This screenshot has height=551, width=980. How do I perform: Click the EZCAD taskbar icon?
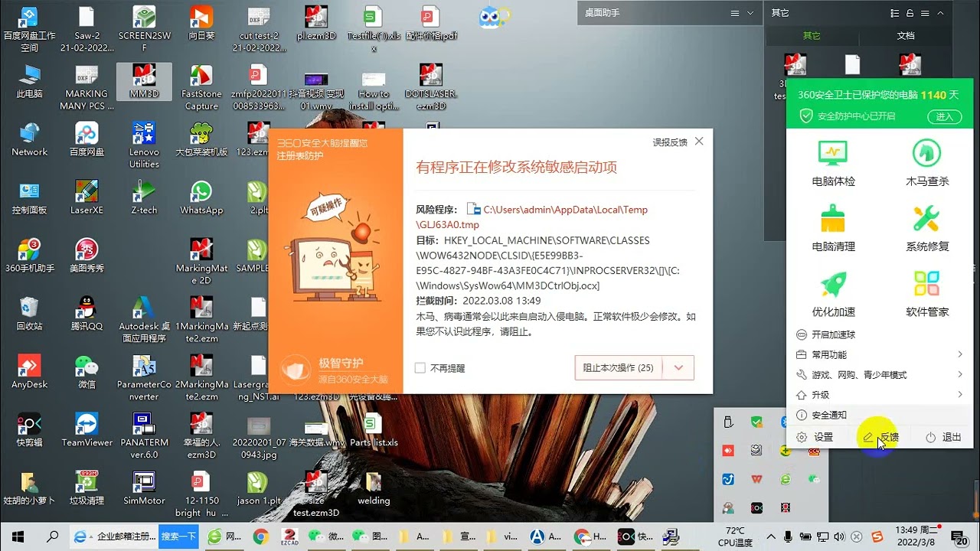[289, 536]
